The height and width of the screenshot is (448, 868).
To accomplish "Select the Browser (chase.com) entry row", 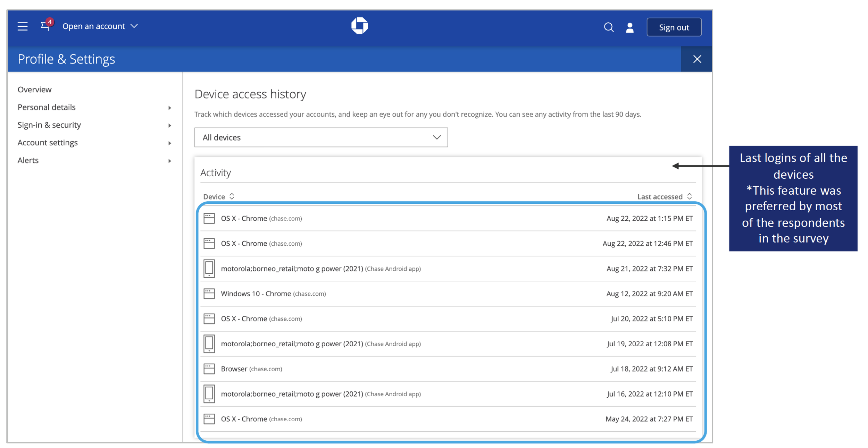I will 251,369.
